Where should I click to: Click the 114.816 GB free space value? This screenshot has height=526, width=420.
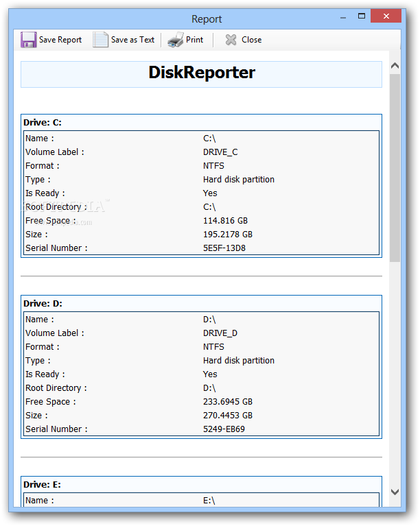225,221
